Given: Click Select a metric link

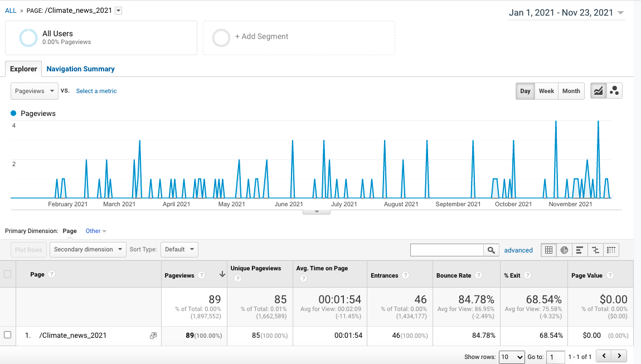Looking at the screenshot, I should [x=96, y=91].
